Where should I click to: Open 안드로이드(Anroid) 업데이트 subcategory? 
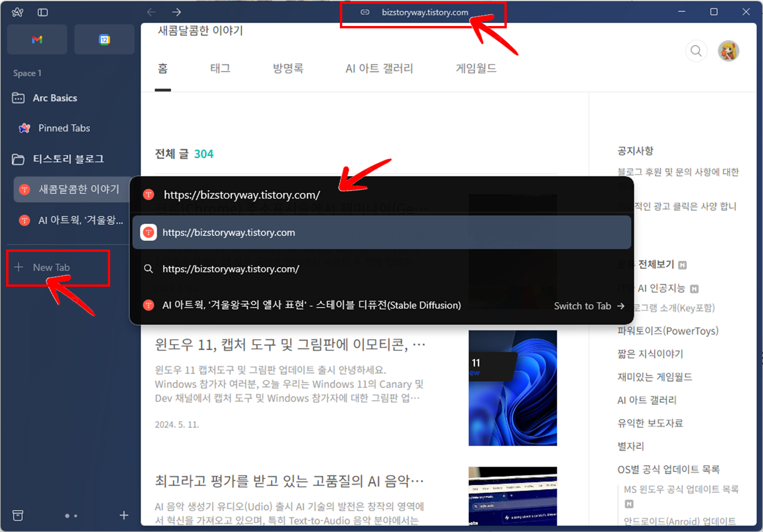coord(680,521)
